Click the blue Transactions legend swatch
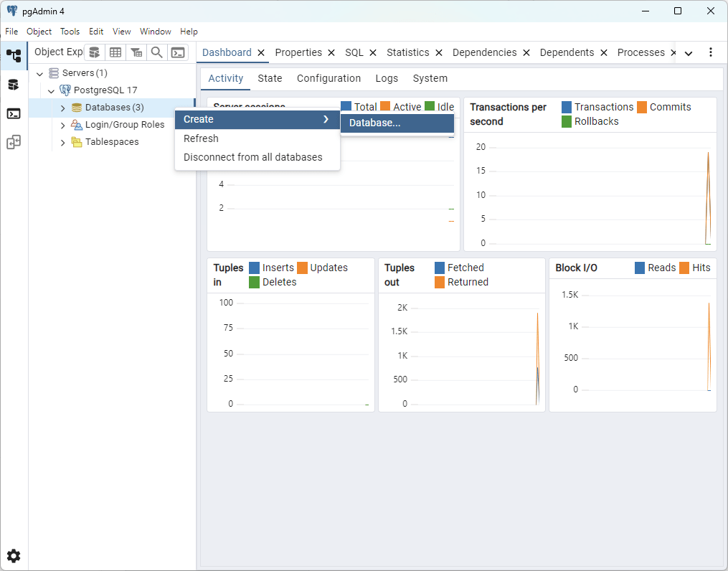 pos(567,107)
